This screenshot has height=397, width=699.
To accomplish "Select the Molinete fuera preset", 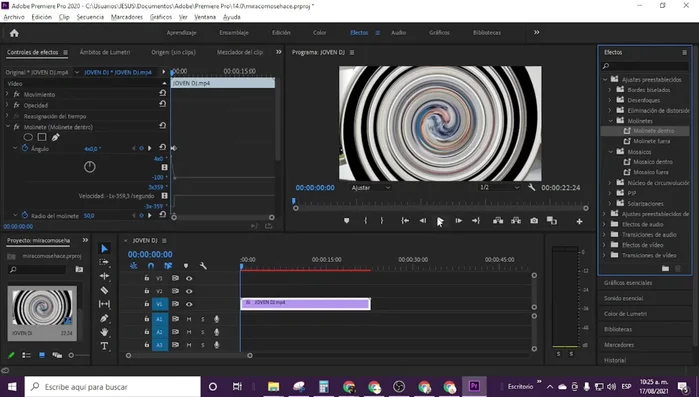I will click(x=651, y=141).
